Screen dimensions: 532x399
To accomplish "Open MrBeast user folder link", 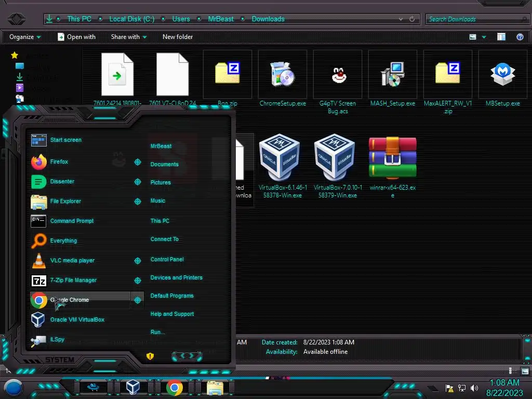I will (x=161, y=146).
